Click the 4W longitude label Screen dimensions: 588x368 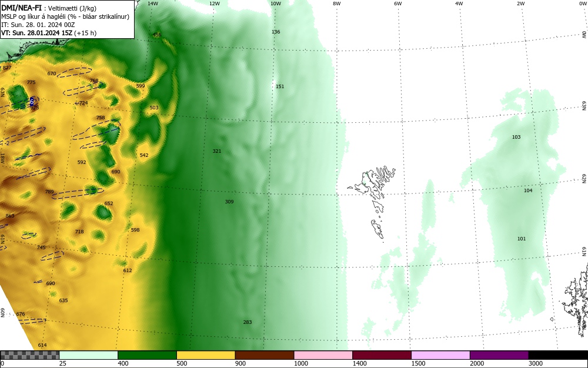click(459, 4)
